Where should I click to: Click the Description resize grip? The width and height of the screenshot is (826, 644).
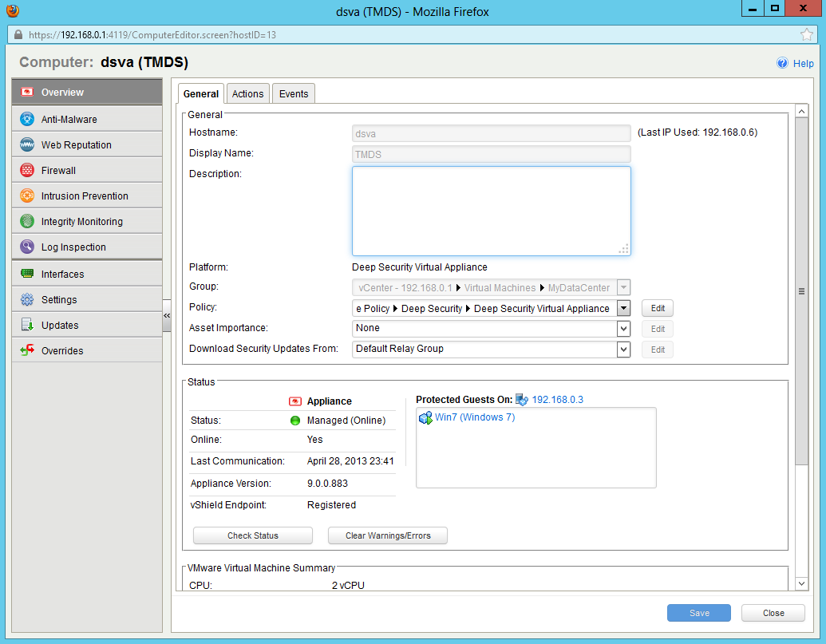click(624, 249)
